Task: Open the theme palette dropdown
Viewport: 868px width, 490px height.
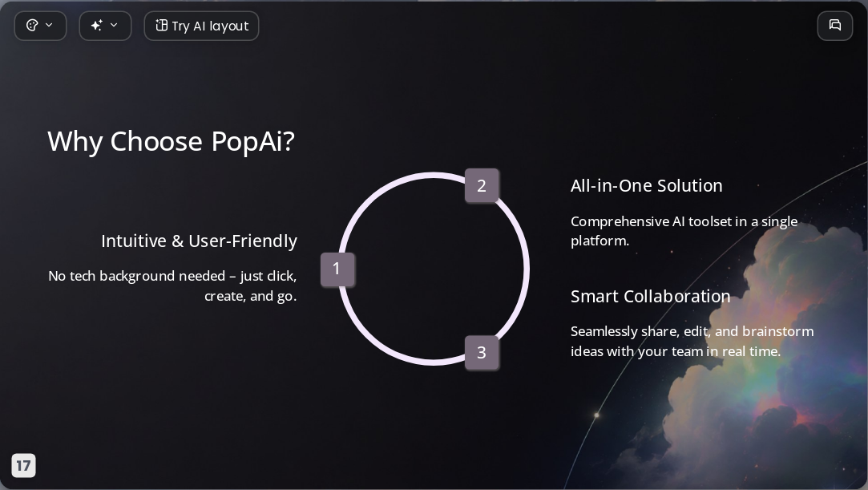Action: [x=40, y=26]
